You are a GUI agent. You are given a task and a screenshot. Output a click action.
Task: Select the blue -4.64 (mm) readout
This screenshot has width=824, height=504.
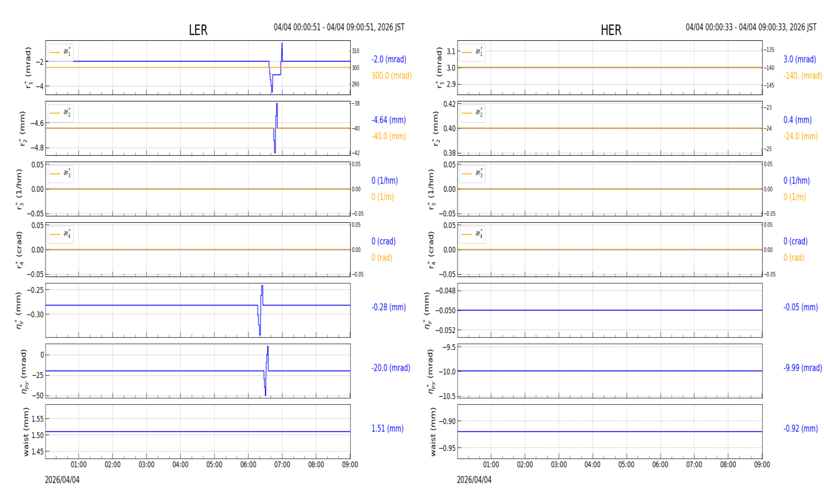click(x=389, y=120)
